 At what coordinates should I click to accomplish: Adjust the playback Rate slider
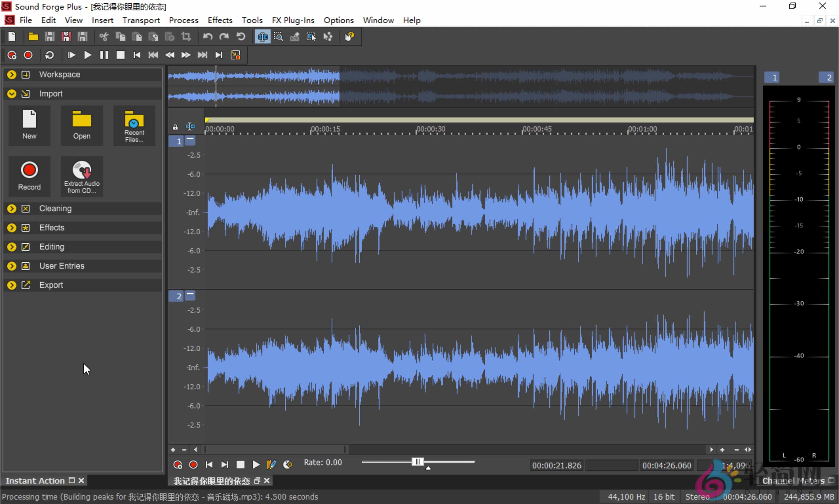pos(418,462)
